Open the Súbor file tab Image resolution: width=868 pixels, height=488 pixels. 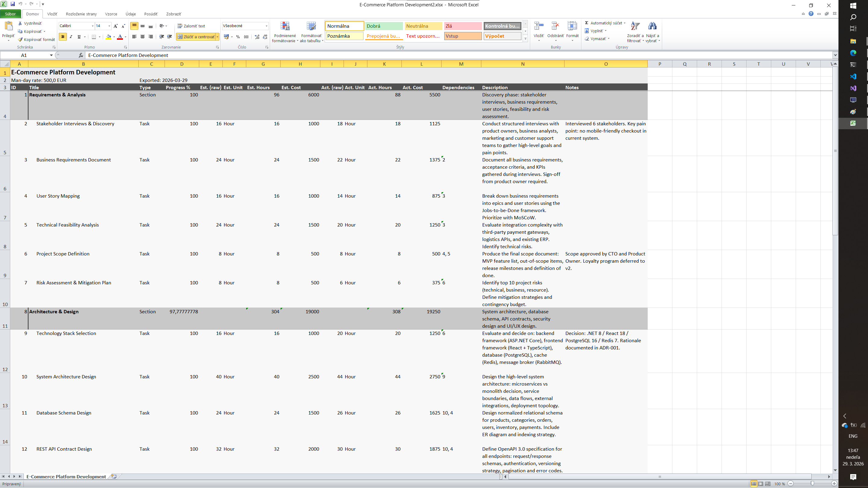[11, 14]
